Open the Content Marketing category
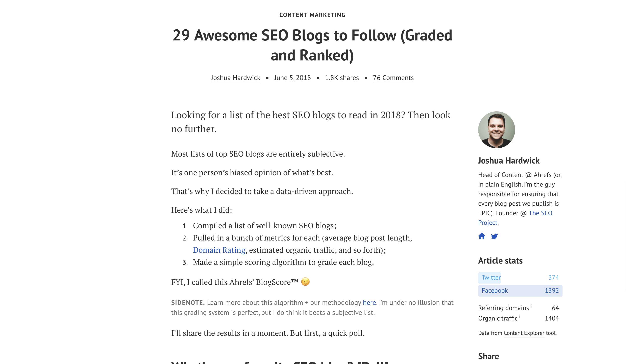This screenshot has width=626, height=364. [312, 15]
